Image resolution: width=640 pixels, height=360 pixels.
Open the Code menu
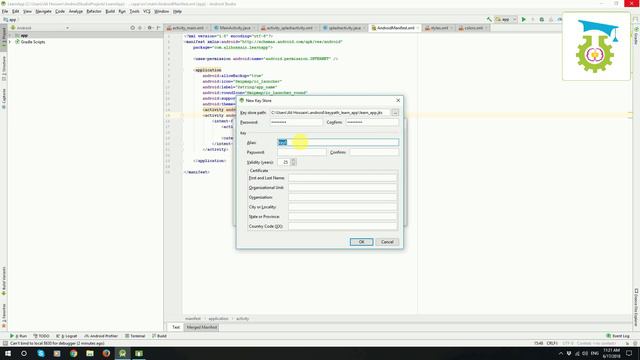[60, 11]
